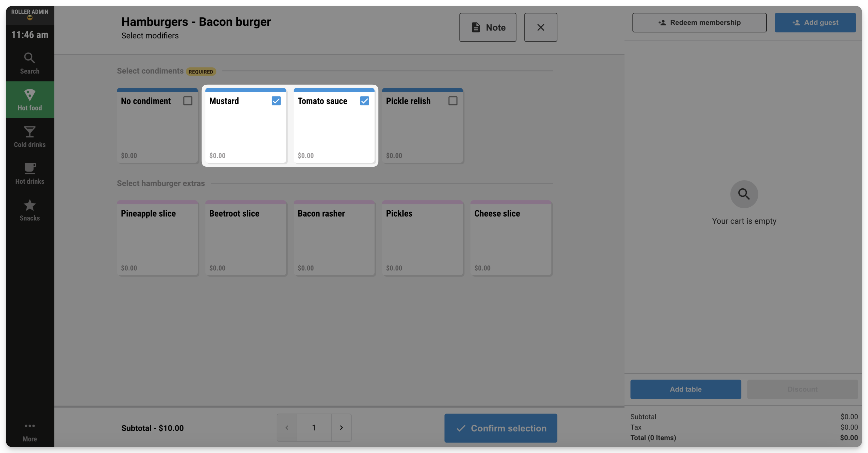This screenshot has height=453, width=868.
Task: Click 'Your cart is empty' text
Action: (744, 221)
